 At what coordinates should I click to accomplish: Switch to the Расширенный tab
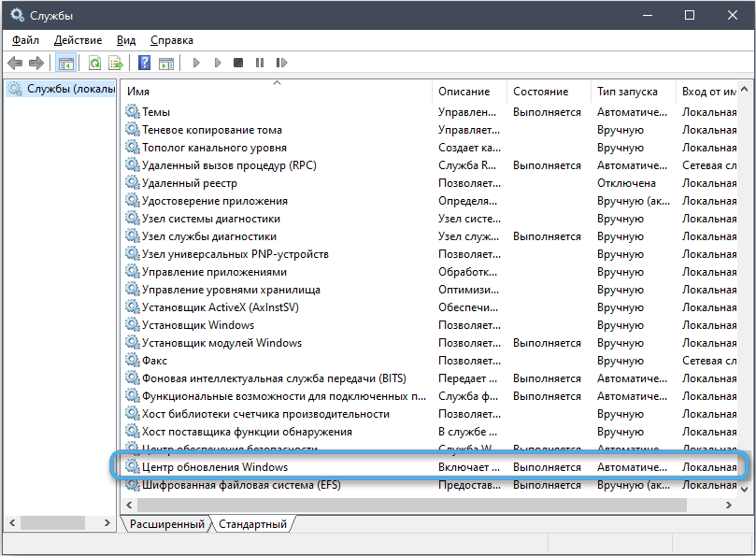[167, 524]
